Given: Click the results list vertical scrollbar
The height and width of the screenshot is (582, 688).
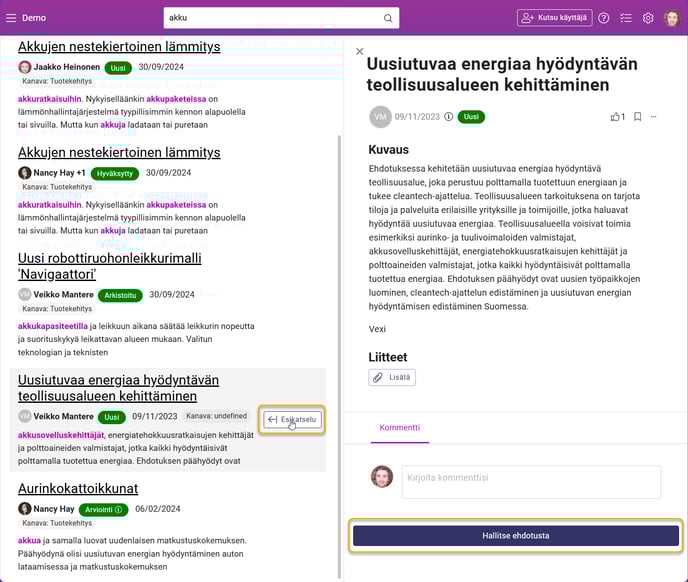Looking at the screenshot, I should coord(339,356).
